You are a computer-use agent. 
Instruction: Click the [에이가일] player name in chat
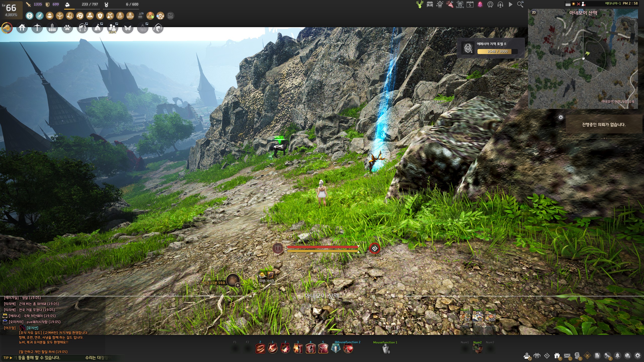coord(11,298)
